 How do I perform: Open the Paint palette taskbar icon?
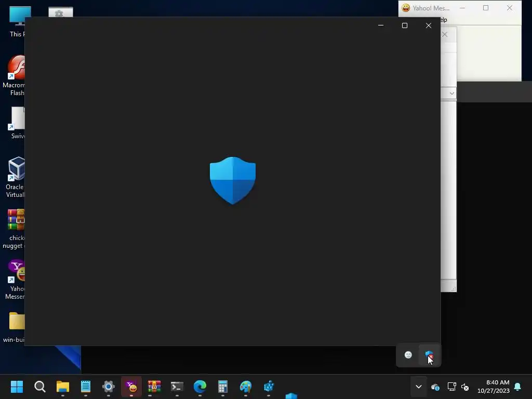click(x=246, y=387)
